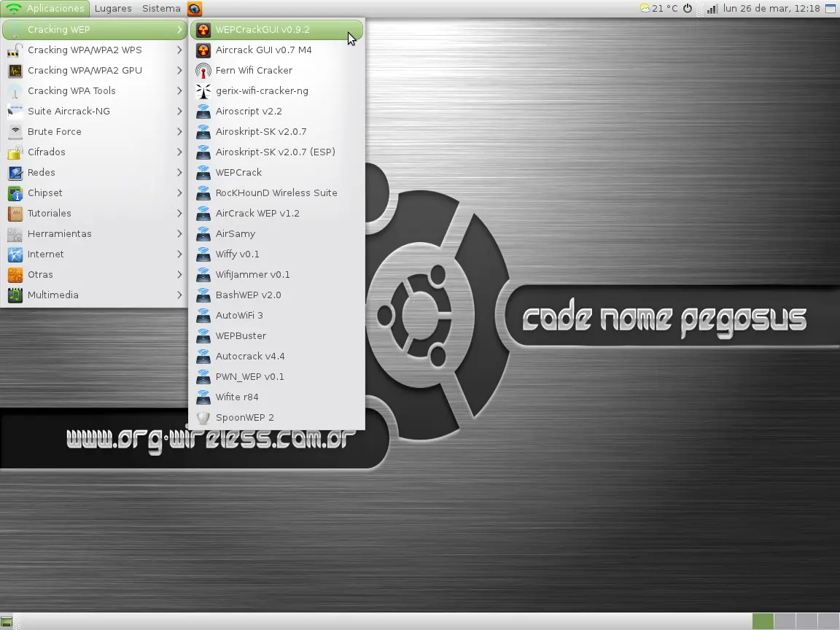Screen dimensions: 840x630
Task: Select the Cracking WEP category
Action: pos(94,30)
